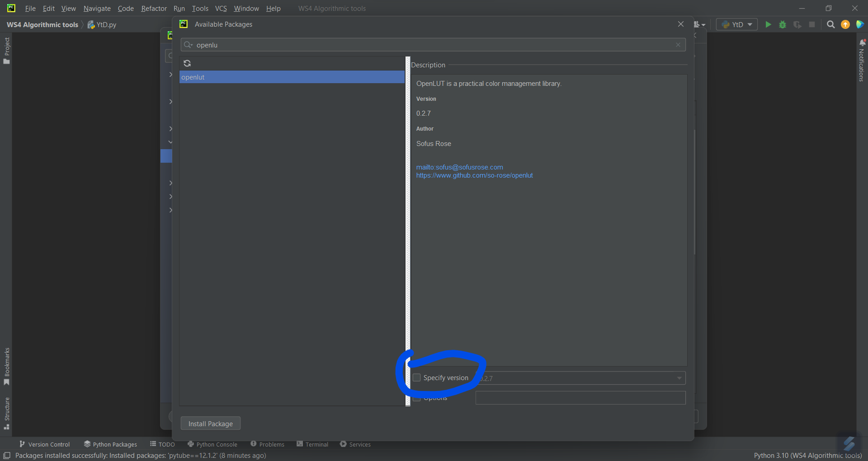Click the WS4 Algorithmic tools breadcrumb
This screenshot has width=868, height=461.
(42, 24)
